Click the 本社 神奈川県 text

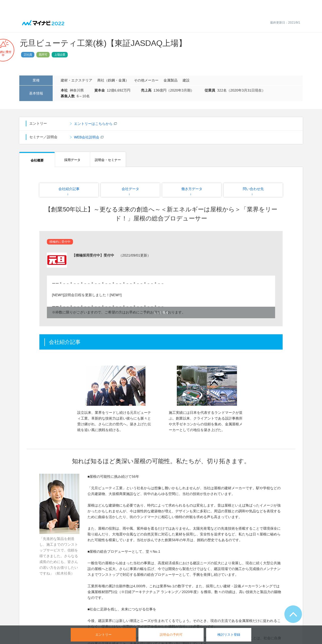click(x=72, y=90)
